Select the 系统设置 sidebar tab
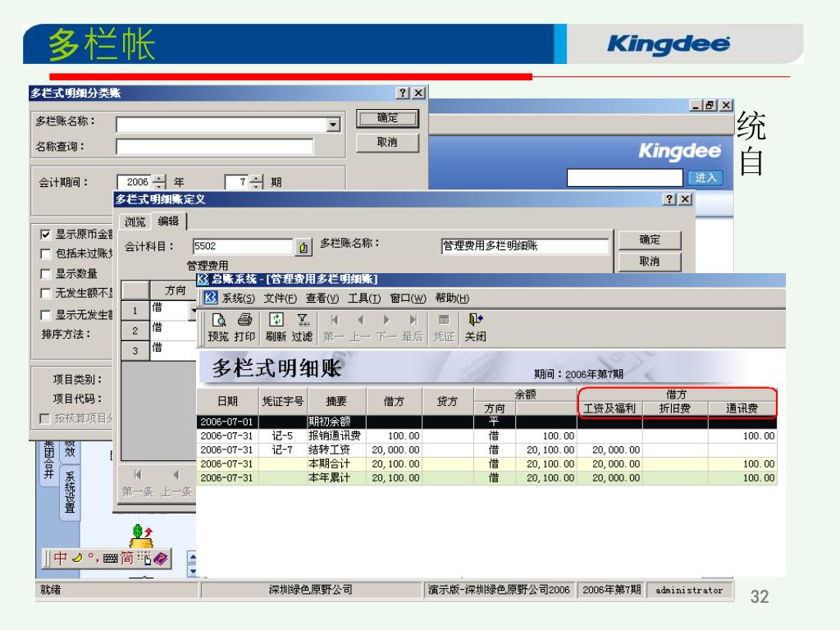This screenshot has height=630, width=840. click(x=70, y=492)
